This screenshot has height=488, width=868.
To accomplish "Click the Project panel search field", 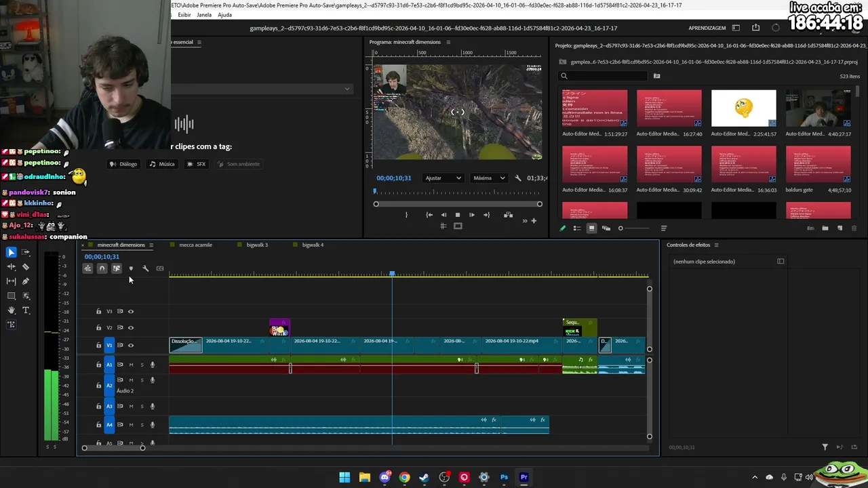I will [x=604, y=76].
